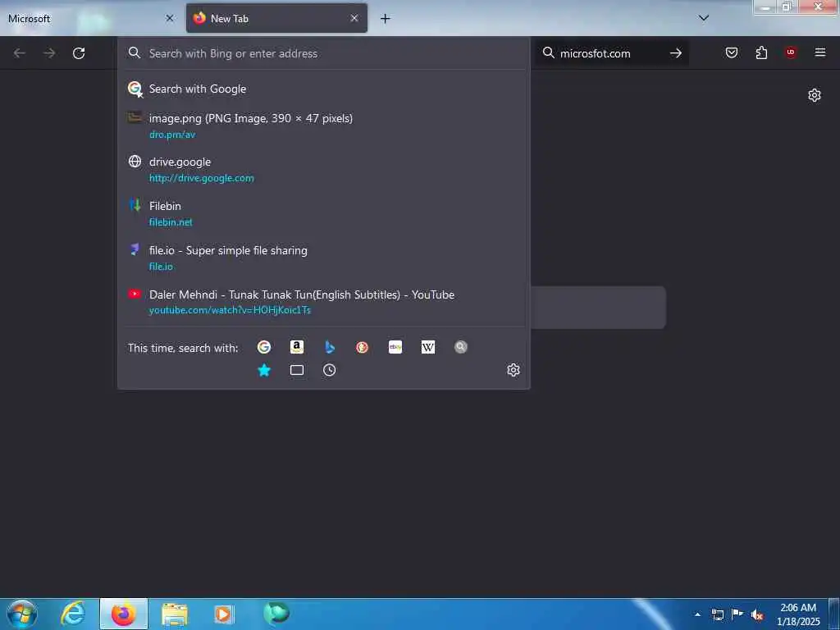The height and width of the screenshot is (630, 840).
Task: Launch Internet Explorer from the taskbar
Action: pyautogui.click(x=73, y=614)
